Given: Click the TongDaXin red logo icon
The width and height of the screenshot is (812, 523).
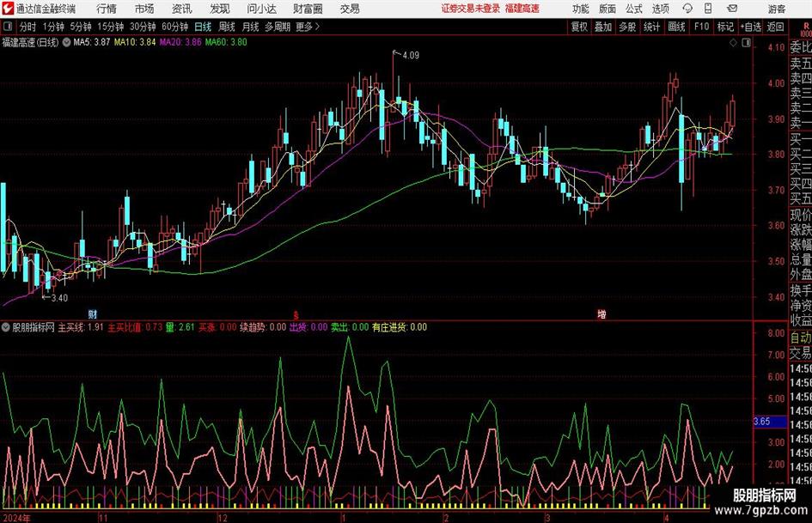Looking at the screenshot, I should coord(7,9).
